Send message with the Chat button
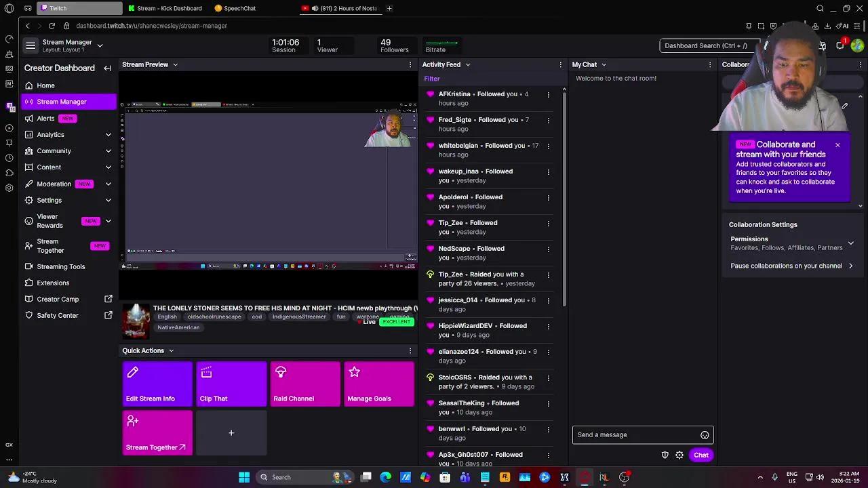The height and width of the screenshot is (488, 868). click(701, 455)
